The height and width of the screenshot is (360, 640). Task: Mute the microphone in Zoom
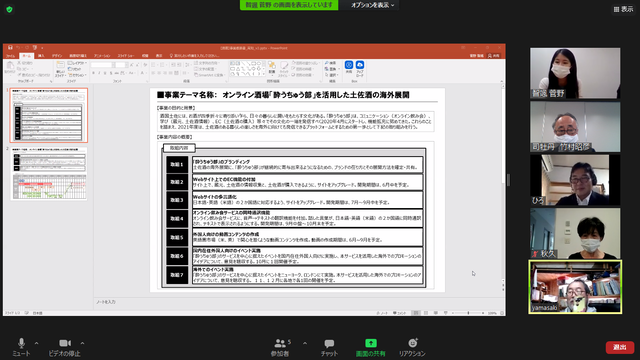click(21, 347)
